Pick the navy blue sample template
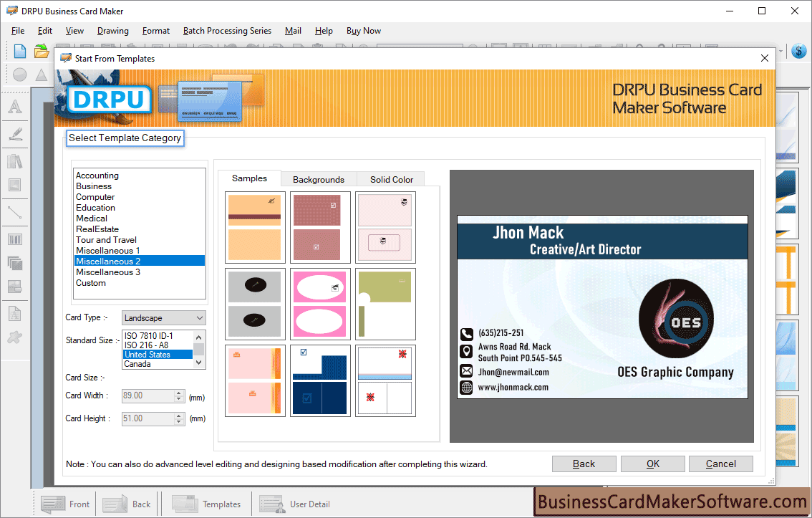 320,380
